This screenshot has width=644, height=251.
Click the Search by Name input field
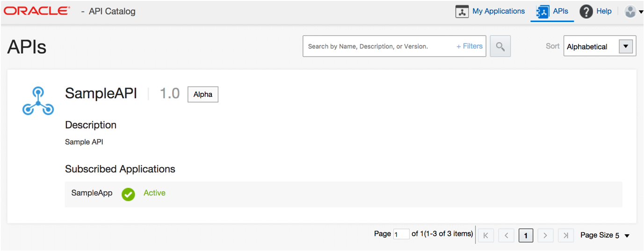tap(379, 46)
